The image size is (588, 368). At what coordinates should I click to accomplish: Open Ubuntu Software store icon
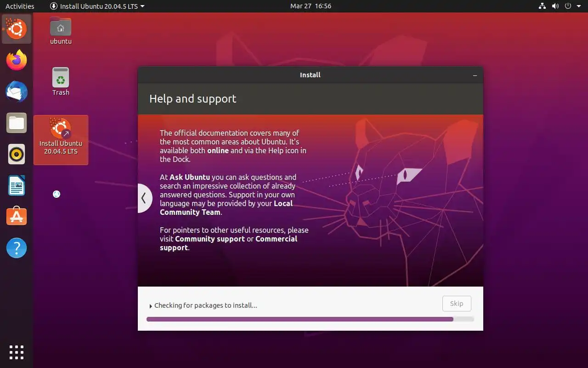17,217
